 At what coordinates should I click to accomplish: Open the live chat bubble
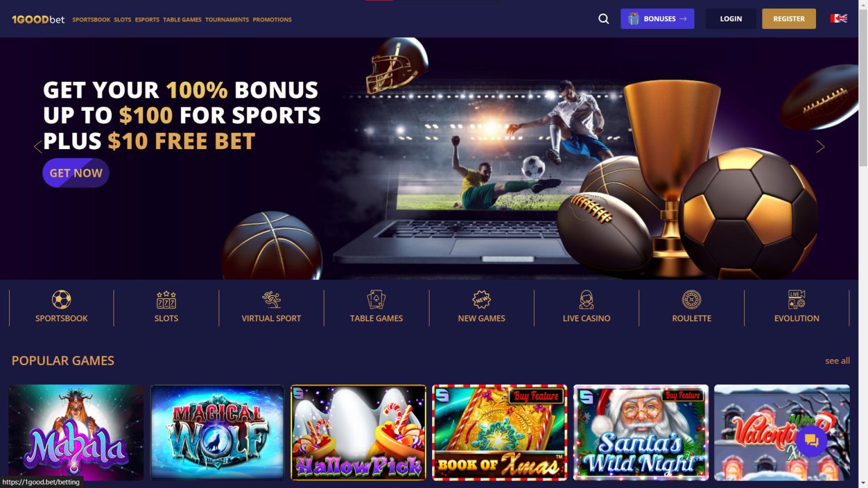point(811,441)
